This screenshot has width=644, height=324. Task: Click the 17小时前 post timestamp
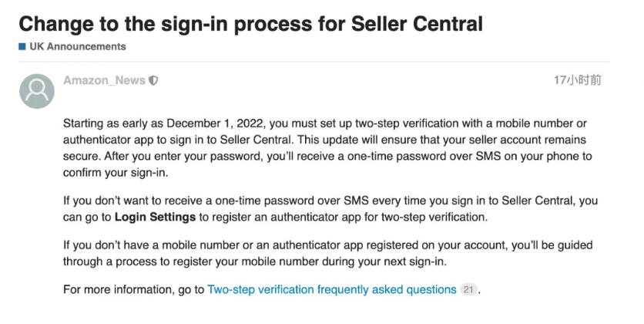[x=578, y=79]
